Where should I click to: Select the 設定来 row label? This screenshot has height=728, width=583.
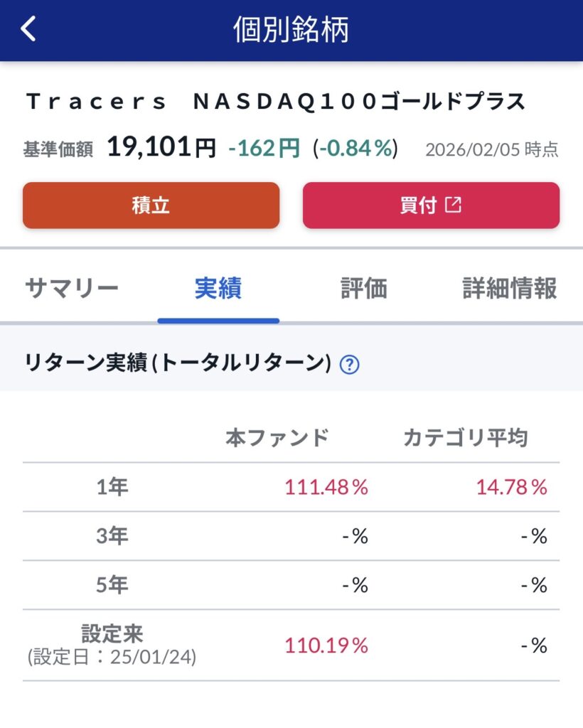112,633
